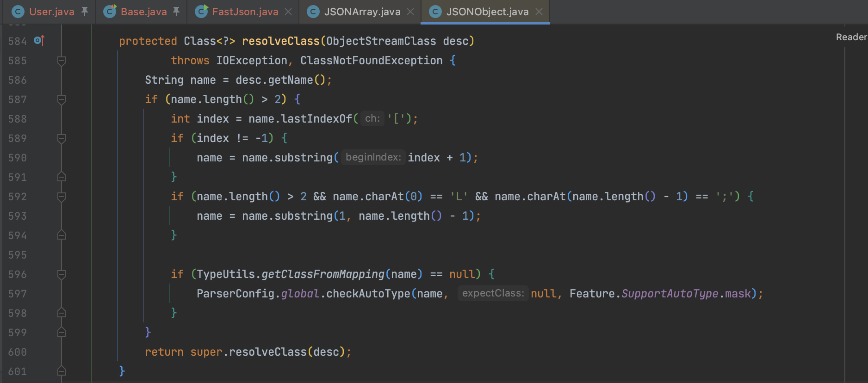Viewport: 868px width, 383px height.
Task: Toggle fold end marker at line 598
Action: point(62,313)
